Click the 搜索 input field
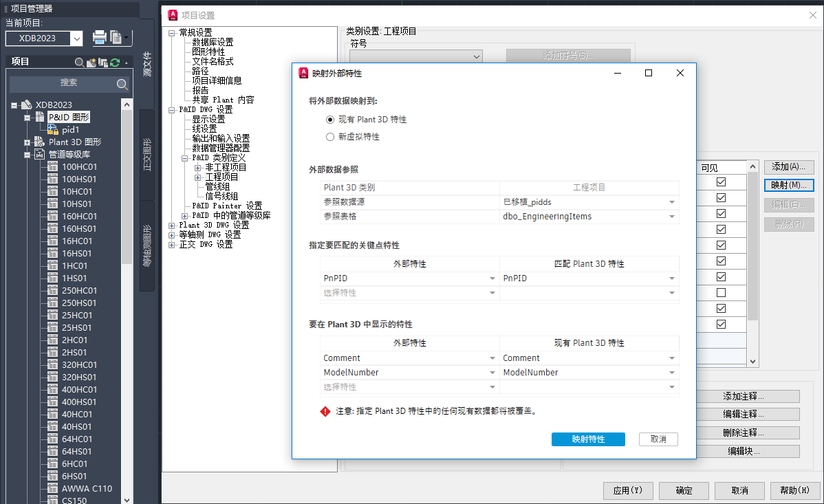 (68, 84)
